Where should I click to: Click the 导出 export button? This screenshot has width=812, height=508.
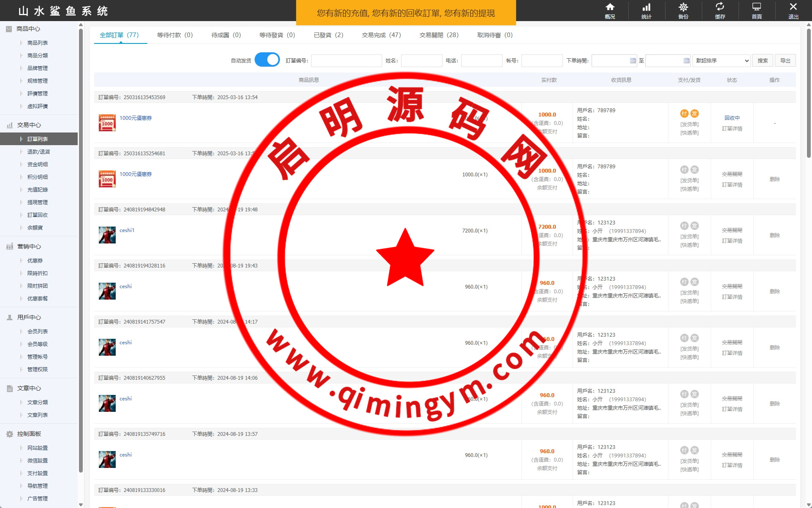pyautogui.click(x=785, y=61)
